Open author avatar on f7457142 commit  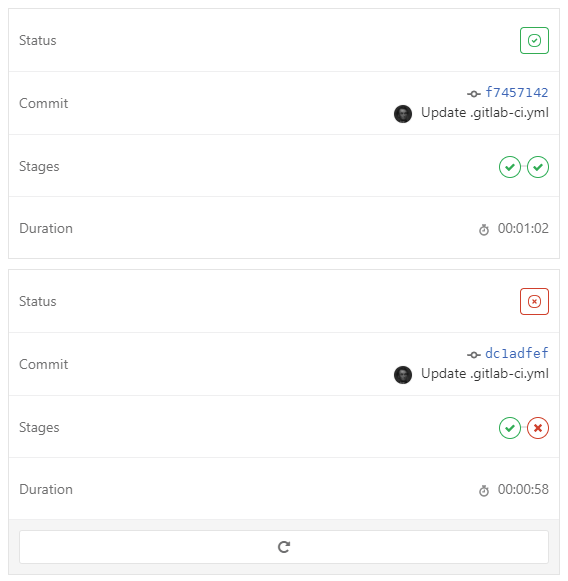(403, 114)
